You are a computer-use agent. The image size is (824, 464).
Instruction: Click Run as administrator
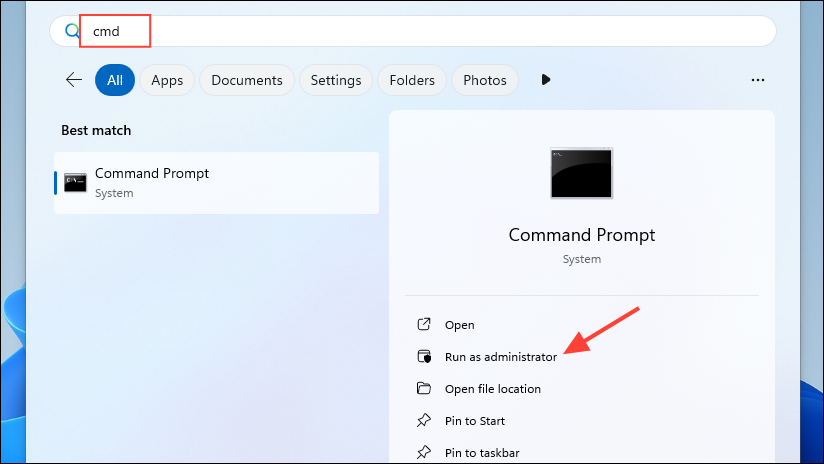[501, 357]
